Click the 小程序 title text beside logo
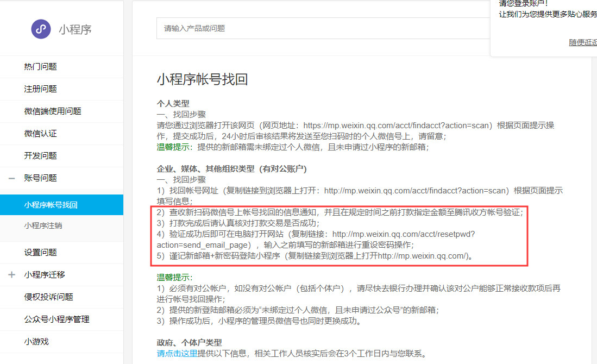Image resolution: width=597 pixels, height=364 pixels. [x=75, y=29]
